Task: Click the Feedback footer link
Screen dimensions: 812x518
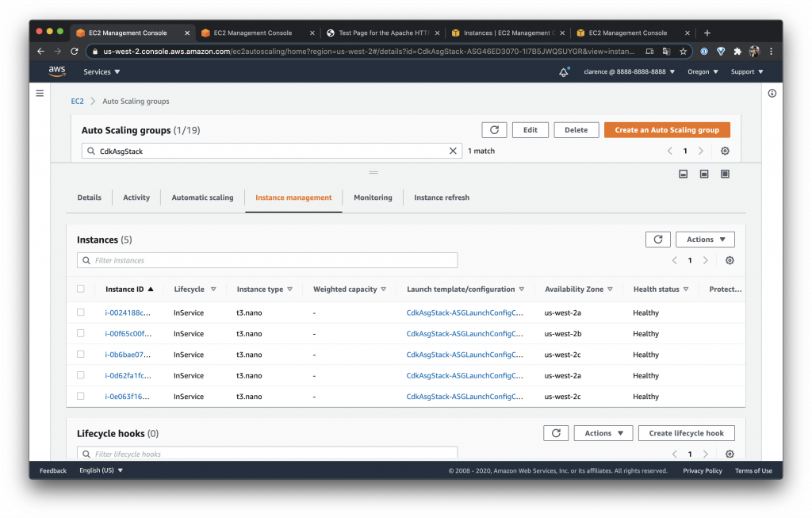Action: 53,470
